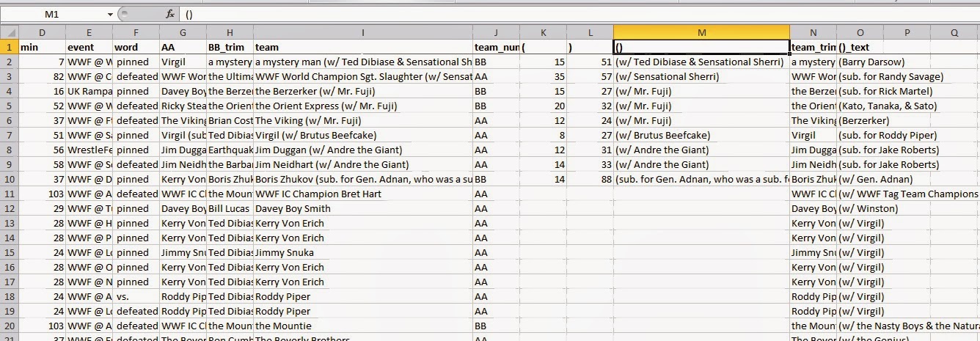This screenshot has width=980, height=341.
Task: Select cell 'WWF IC Champion Bret Hart' in column I
Action: (363, 194)
